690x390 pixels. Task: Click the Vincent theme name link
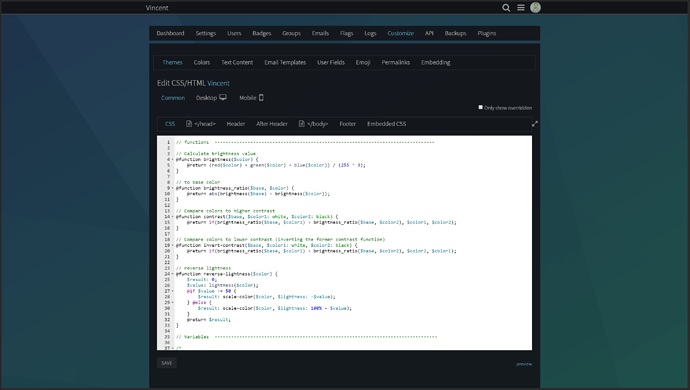pos(218,83)
